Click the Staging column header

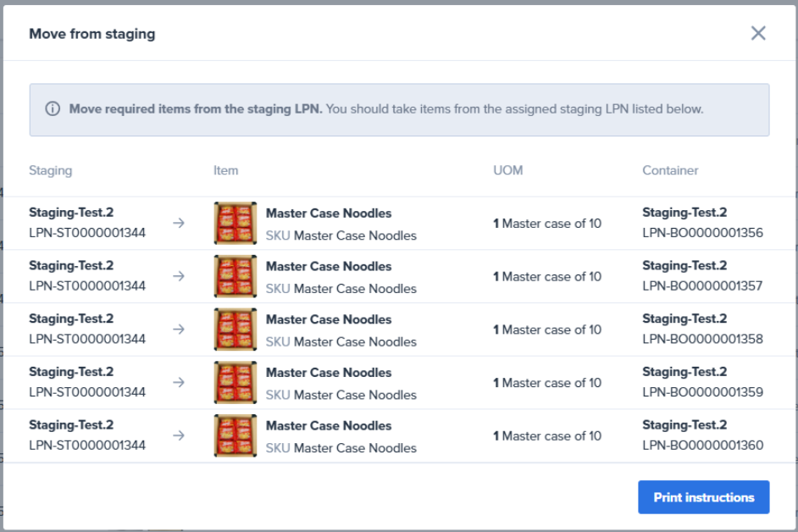[50, 170]
